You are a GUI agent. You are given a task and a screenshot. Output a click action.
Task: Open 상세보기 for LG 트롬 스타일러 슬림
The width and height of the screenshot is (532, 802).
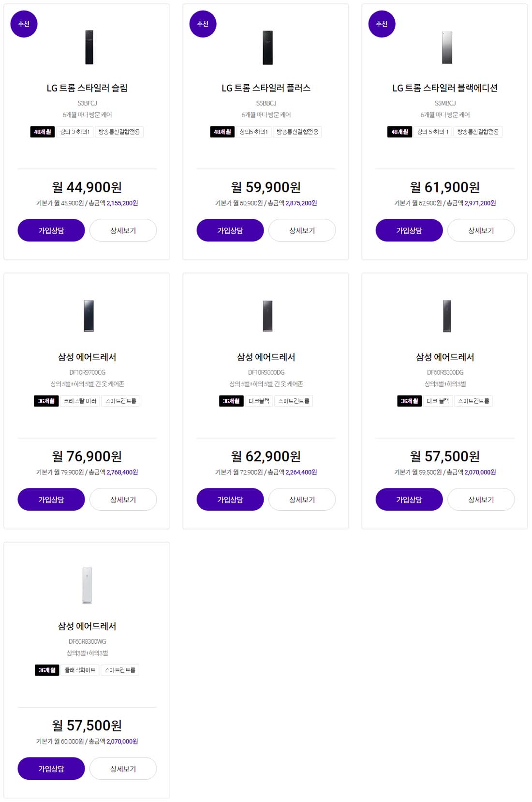123,230
